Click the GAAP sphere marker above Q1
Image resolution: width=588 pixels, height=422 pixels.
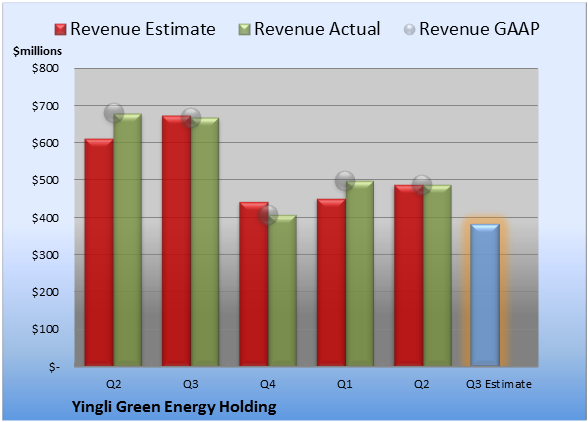(x=345, y=181)
